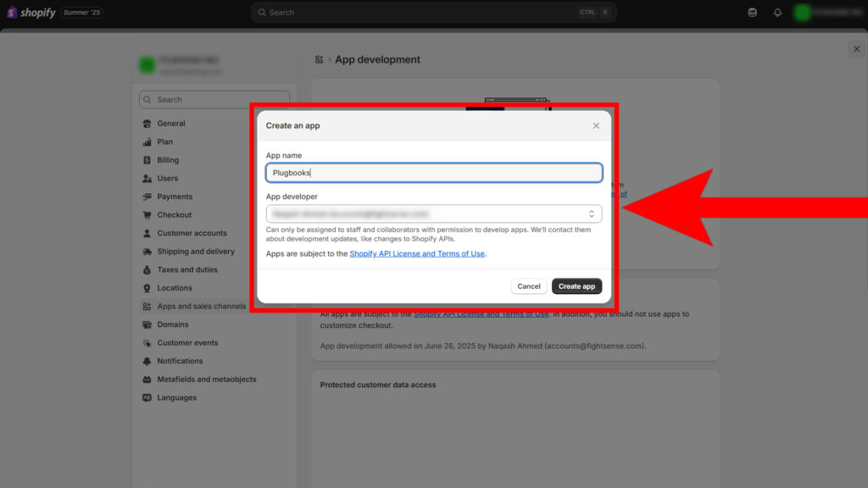Select Notifications in the settings sidebar

pyautogui.click(x=180, y=361)
